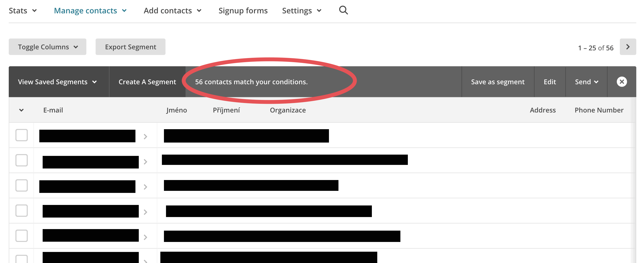Click Export Segment button
Screen dimensions: 644x263
coord(130,47)
